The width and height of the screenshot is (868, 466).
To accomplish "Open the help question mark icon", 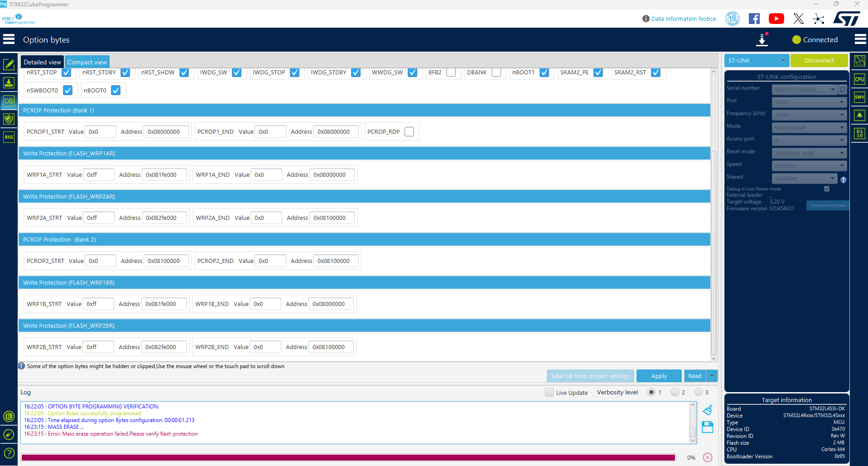I will pos(9,453).
